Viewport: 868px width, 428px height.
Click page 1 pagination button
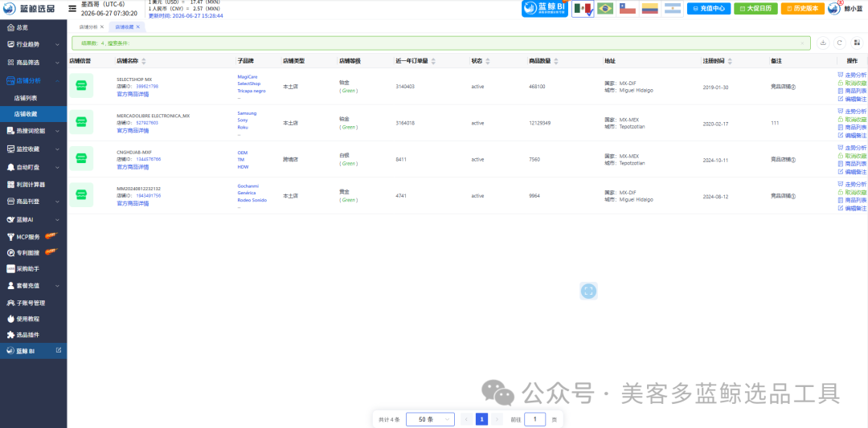[x=481, y=420]
